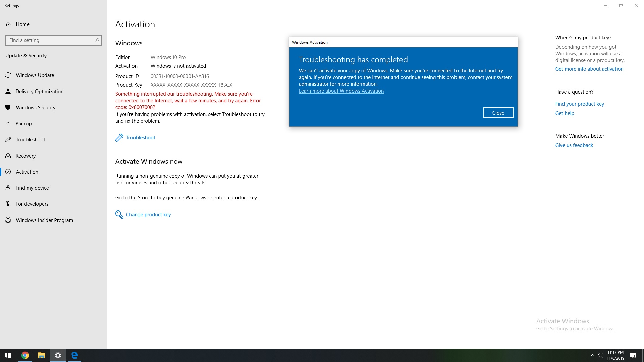Close the Troubleshooting has completed dialog
The width and height of the screenshot is (644, 362).
(498, 113)
